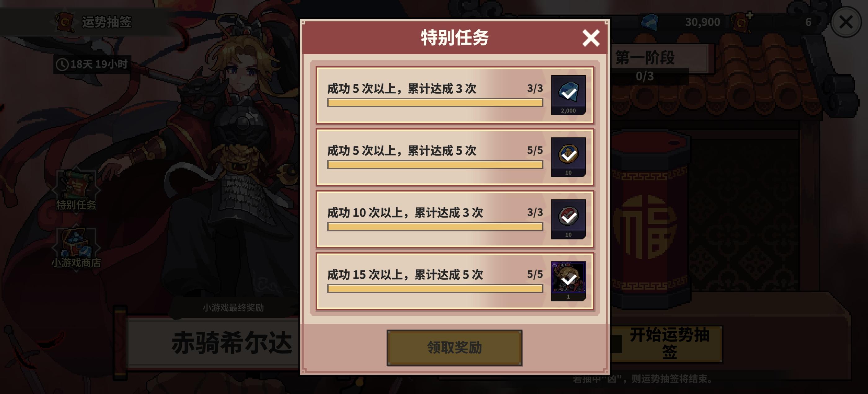Click the 领取奖励 claim rewards button
868x394 pixels.
tap(454, 348)
